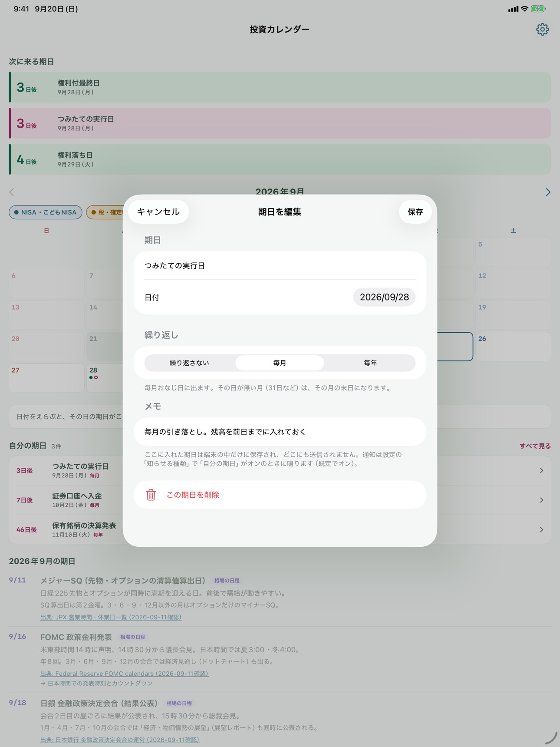Screen dimensions: 560x747
Task: Open chevron on the 3日後 自分の期日 row
Action: (x=541, y=470)
